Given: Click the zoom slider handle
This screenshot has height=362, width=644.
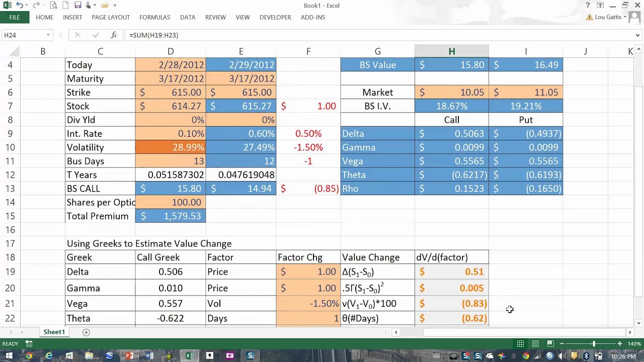Looking at the screenshot, I should point(594,344).
